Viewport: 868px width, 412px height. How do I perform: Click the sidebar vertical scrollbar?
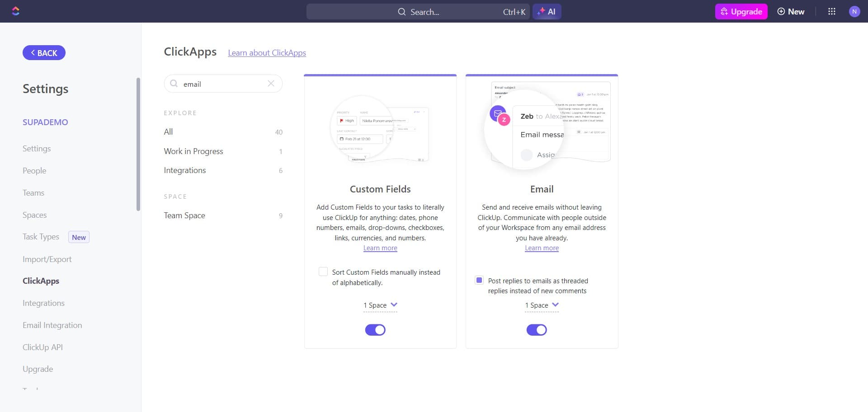pyautogui.click(x=138, y=145)
